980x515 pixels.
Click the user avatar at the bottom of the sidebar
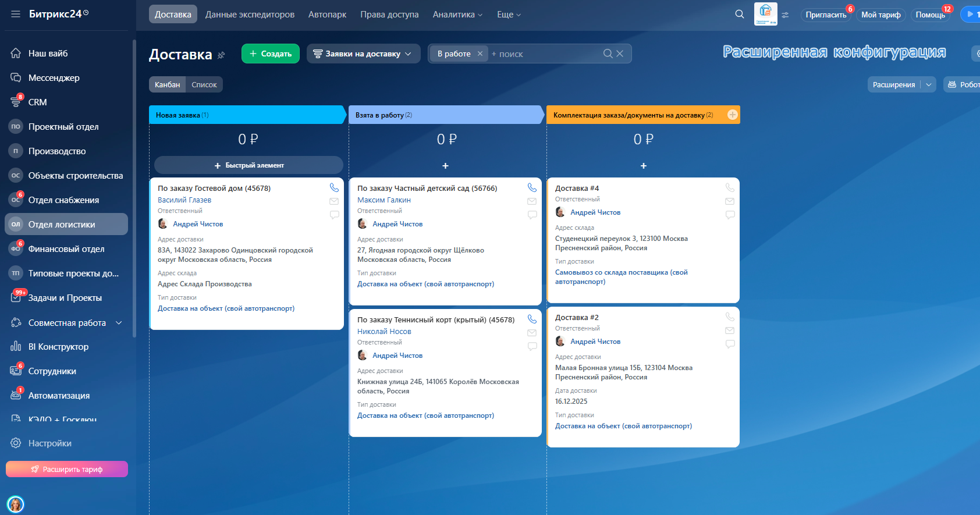click(x=16, y=504)
